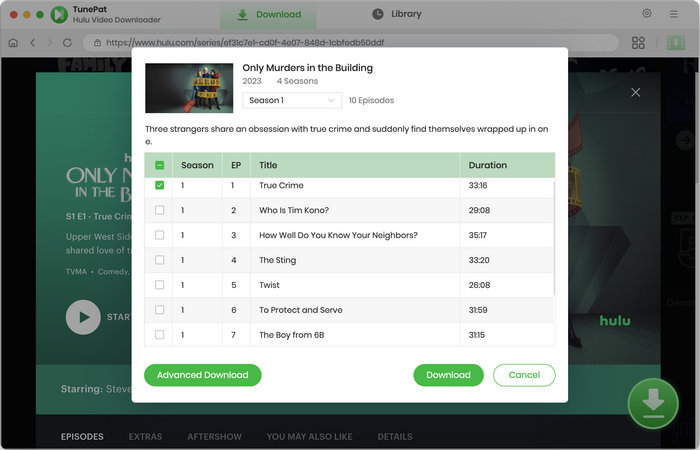Switch to the Library tab
700x450 pixels.
[396, 14]
